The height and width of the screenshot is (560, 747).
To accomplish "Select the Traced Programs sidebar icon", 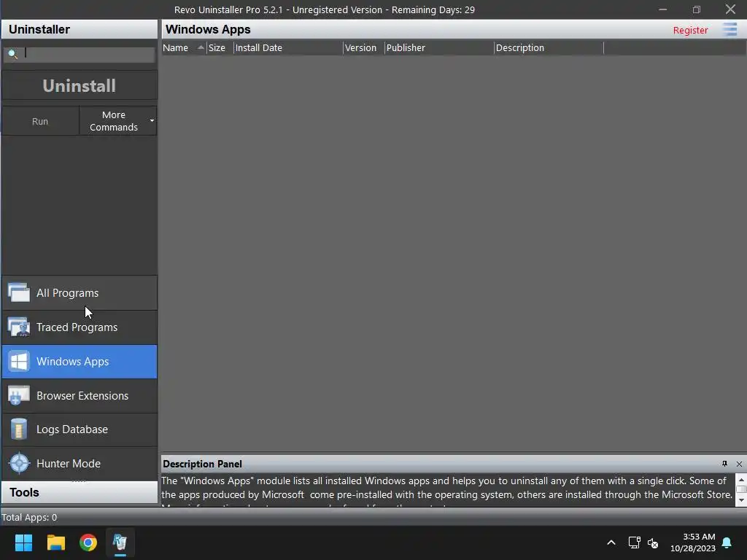I will point(19,327).
